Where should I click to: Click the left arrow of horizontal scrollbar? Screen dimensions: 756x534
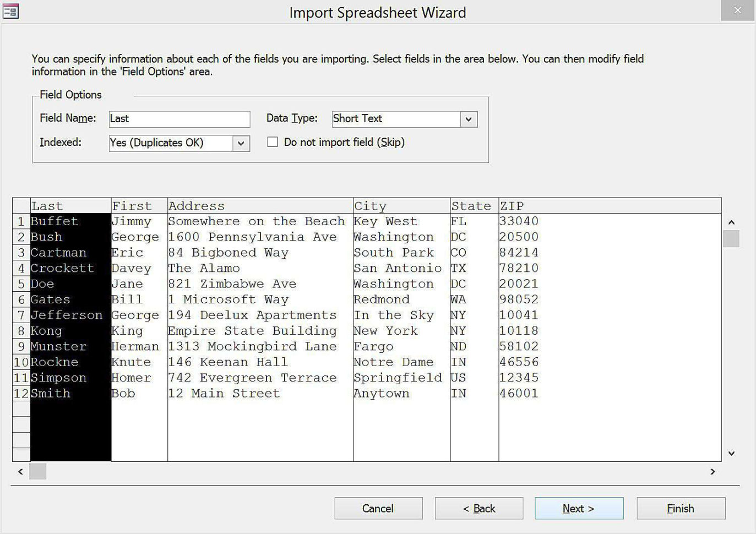(x=20, y=472)
